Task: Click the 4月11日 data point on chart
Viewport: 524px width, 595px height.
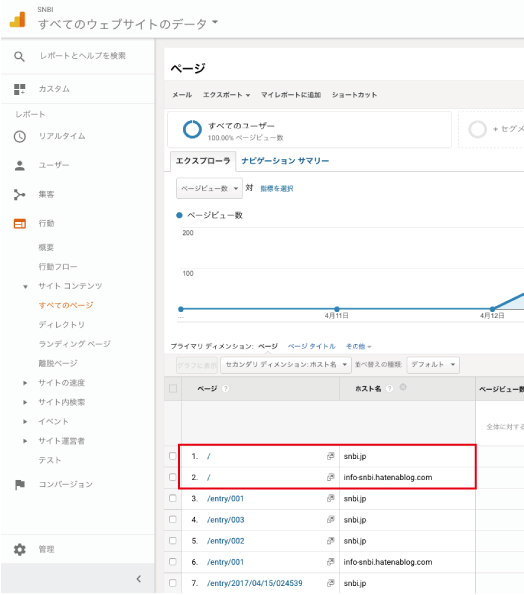Action: (337, 309)
